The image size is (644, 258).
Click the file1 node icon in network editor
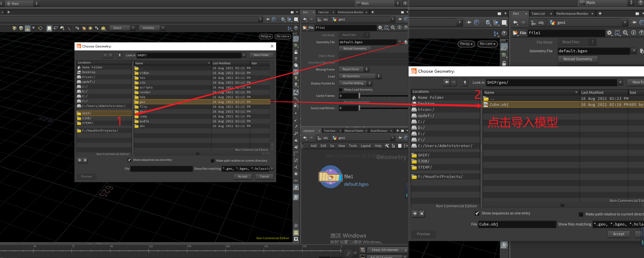(330, 177)
